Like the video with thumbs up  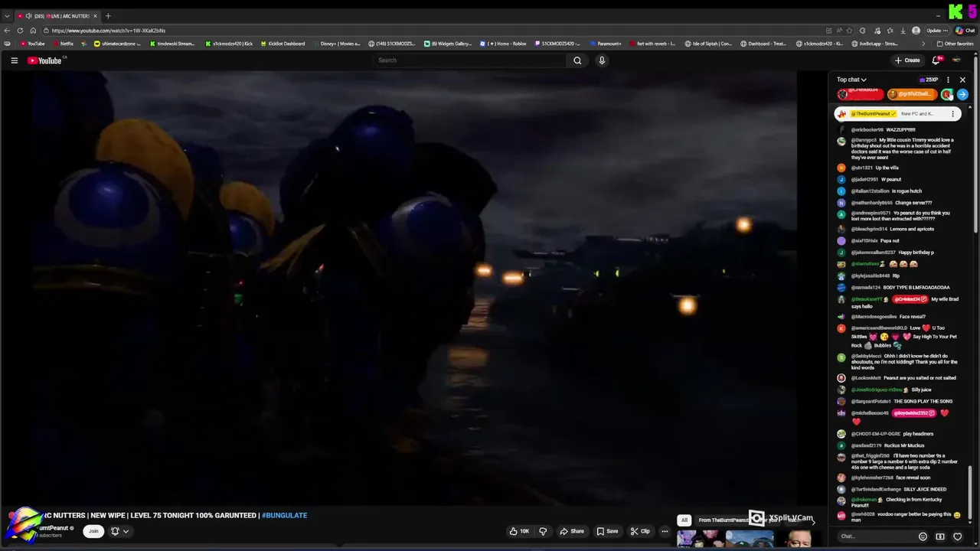(519, 531)
